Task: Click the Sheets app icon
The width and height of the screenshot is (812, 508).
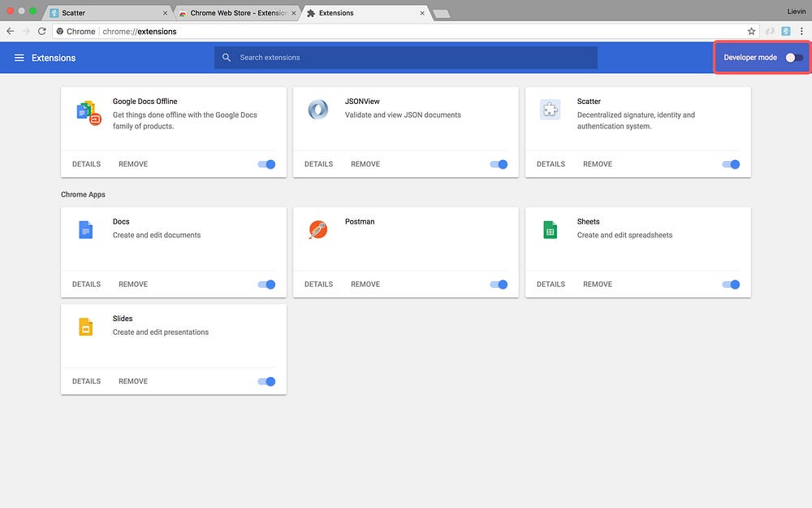Action: tap(550, 230)
